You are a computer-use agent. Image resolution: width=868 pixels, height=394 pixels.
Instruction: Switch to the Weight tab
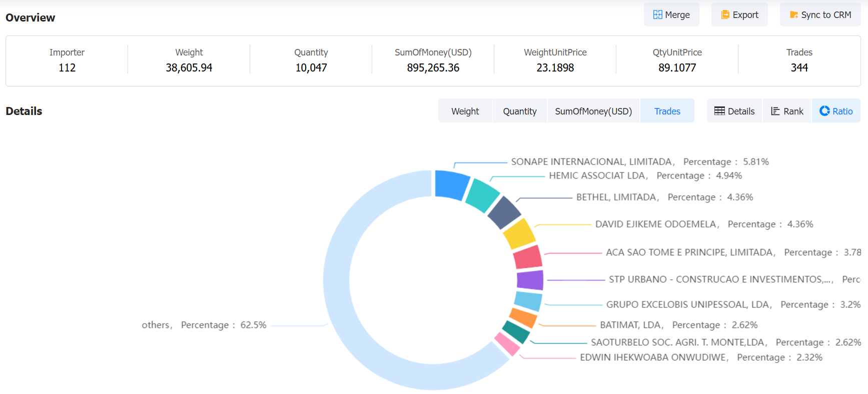[465, 111]
